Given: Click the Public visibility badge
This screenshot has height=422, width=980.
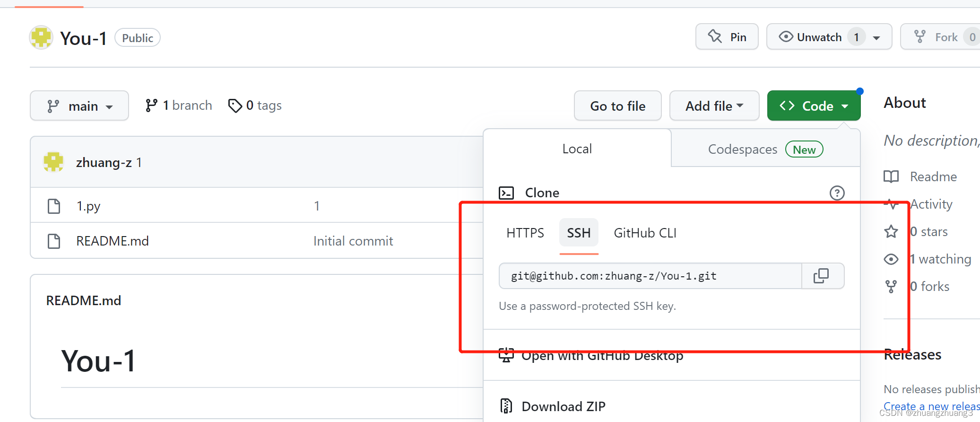Looking at the screenshot, I should [x=138, y=38].
